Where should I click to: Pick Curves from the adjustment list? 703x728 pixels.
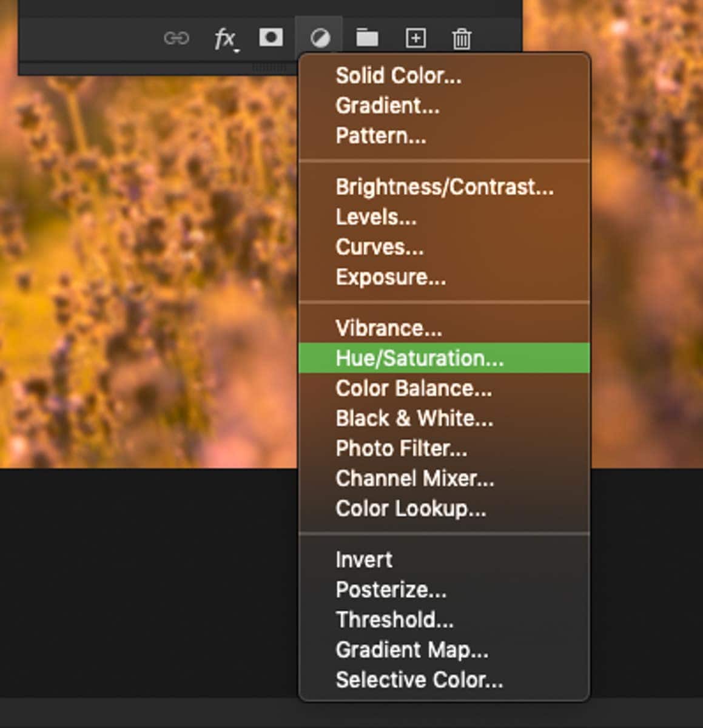click(x=444, y=247)
